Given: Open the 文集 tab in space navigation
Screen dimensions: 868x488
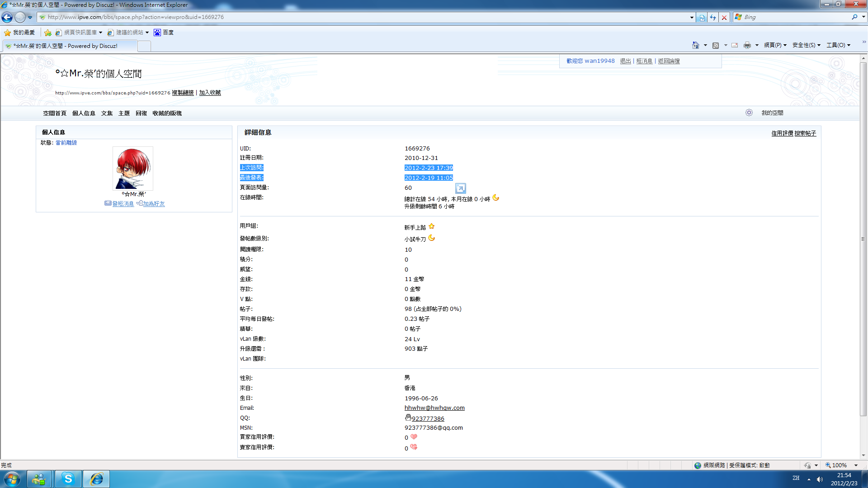Looking at the screenshot, I should 107,113.
